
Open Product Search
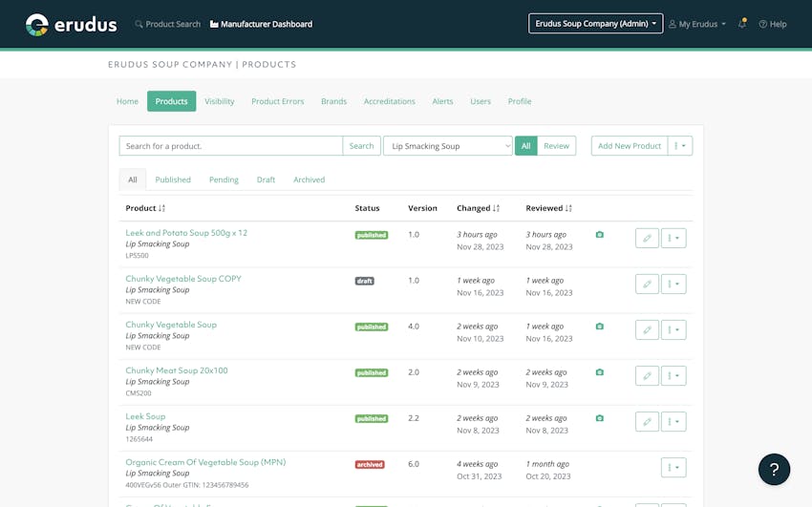tap(168, 24)
